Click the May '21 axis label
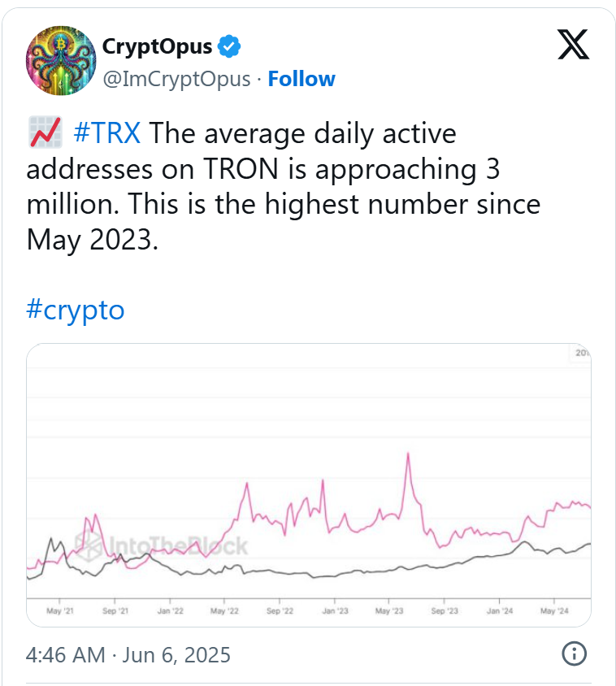Screen dimensions: 616x686 pos(60,610)
